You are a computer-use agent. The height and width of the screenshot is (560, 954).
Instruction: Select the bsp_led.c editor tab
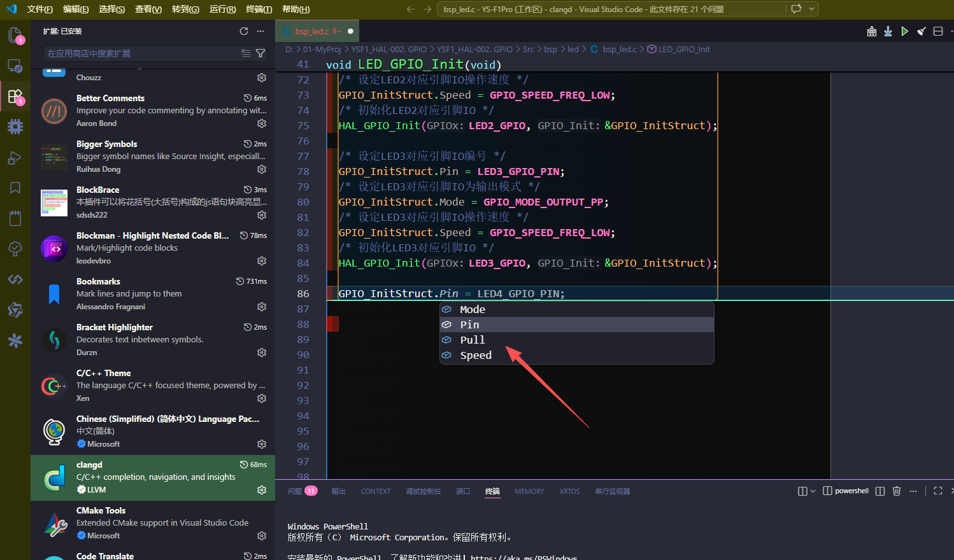(318, 31)
